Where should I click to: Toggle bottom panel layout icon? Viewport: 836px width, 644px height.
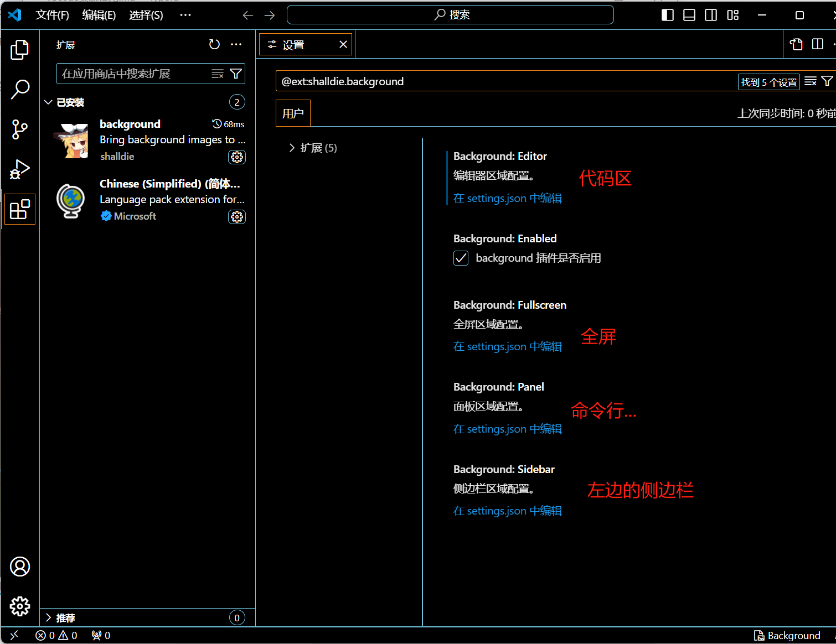[x=689, y=15]
